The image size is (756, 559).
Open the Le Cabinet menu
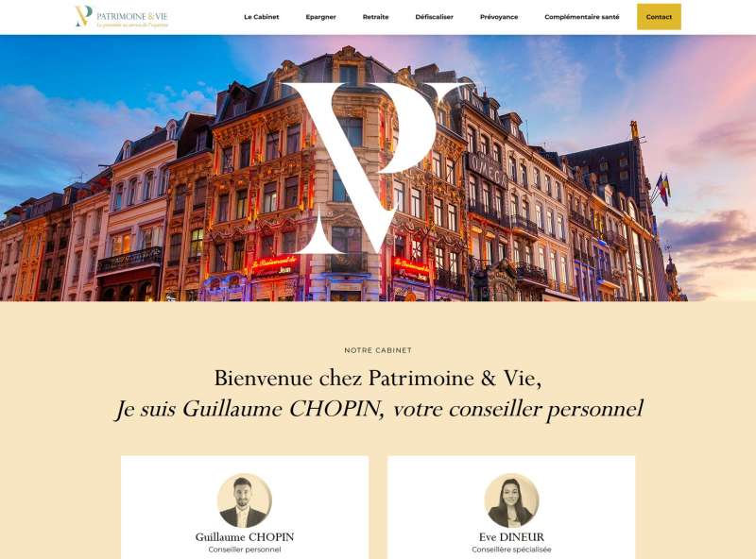(x=262, y=17)
